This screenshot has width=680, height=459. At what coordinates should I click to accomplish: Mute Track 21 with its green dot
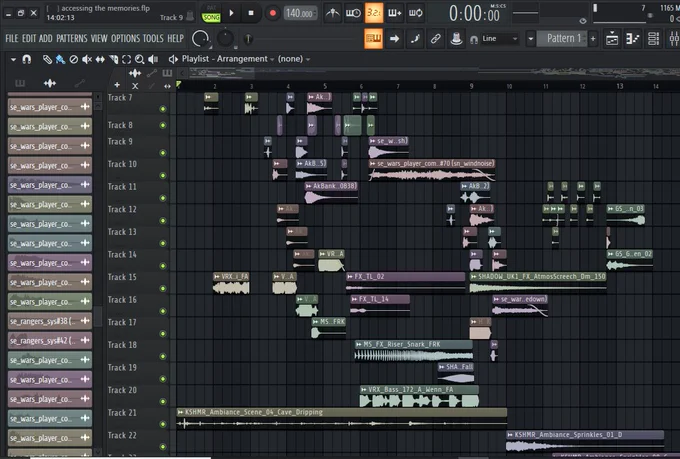163,424
